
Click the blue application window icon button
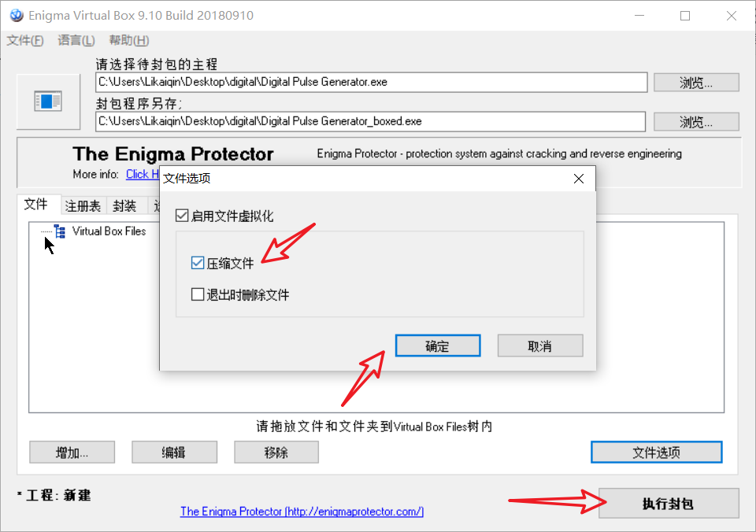(48, 102)
